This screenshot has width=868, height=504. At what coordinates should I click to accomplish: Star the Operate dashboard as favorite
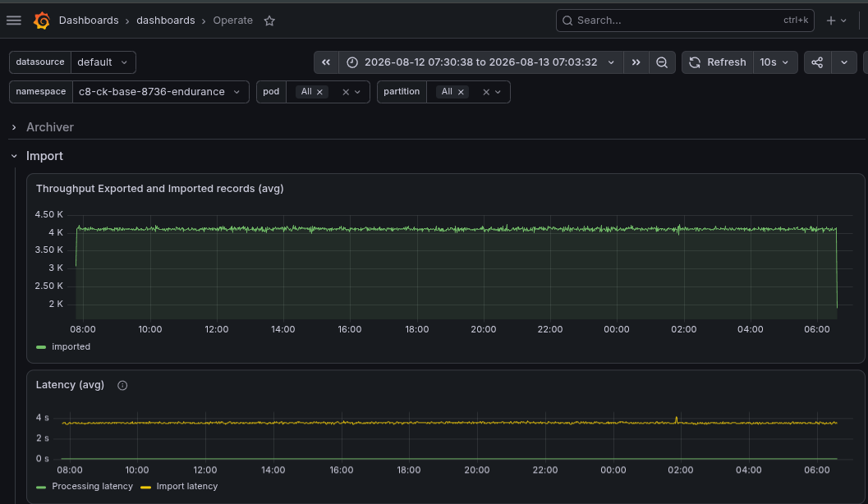click(x=269, y=21)
